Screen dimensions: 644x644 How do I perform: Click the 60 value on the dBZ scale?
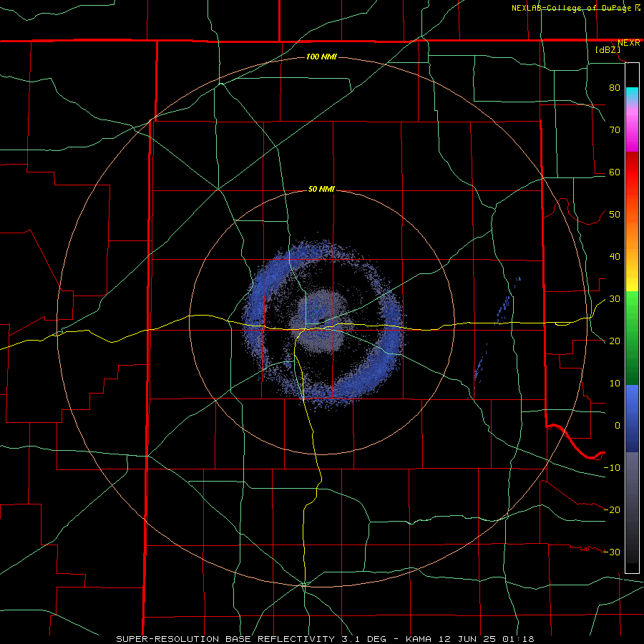[615, 172]
